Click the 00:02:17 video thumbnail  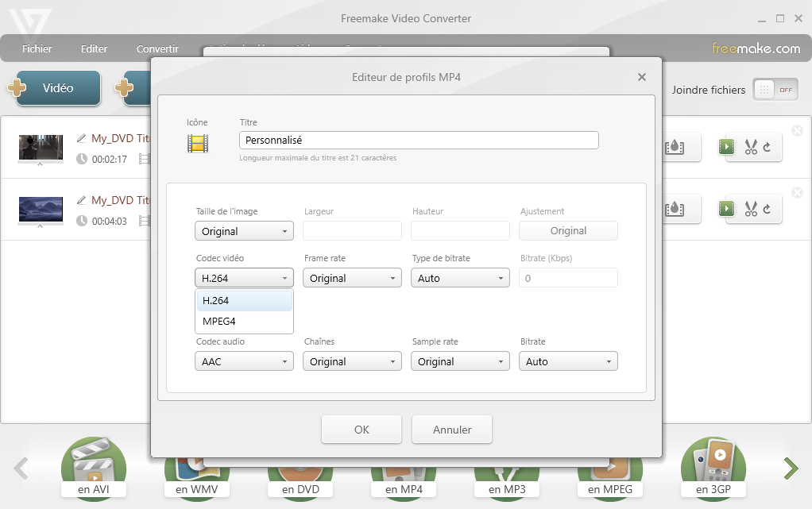point(41,148)
